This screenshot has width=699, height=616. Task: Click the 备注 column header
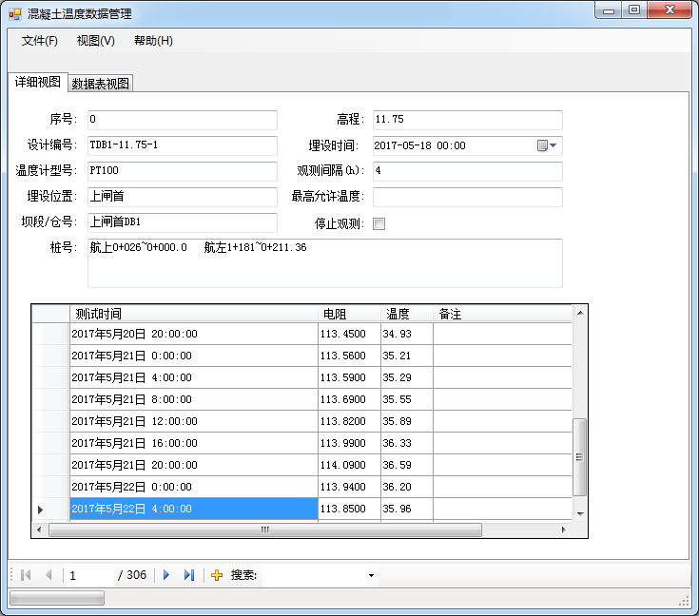tap(502, 314)
